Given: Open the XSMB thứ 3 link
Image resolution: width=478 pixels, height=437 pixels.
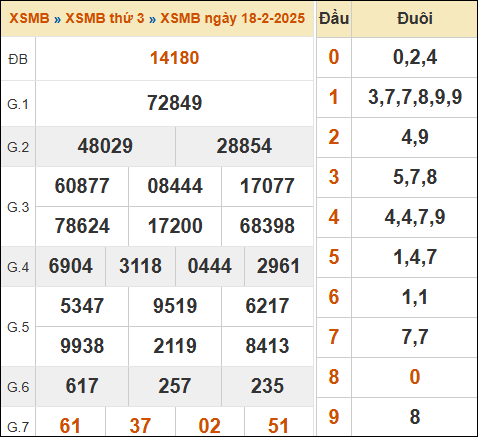Looking at the screenshot, I should (105, 18).
